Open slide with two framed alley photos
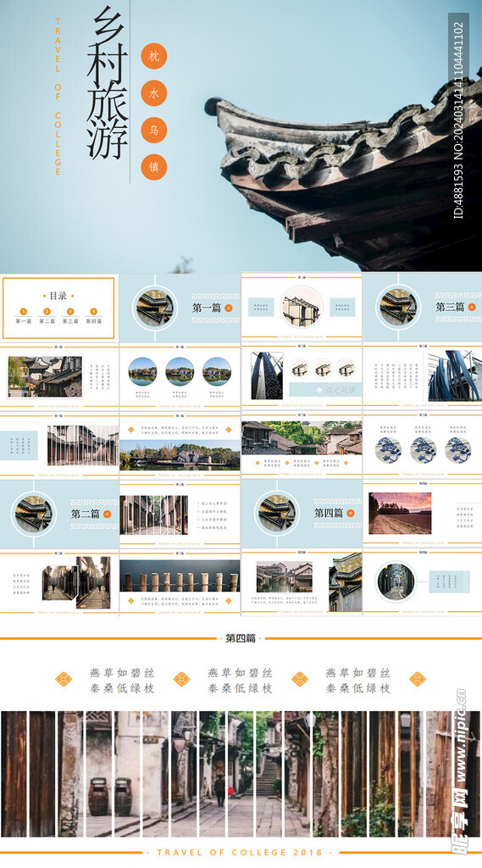Screen dimensions: 482x868 [59, 583]
